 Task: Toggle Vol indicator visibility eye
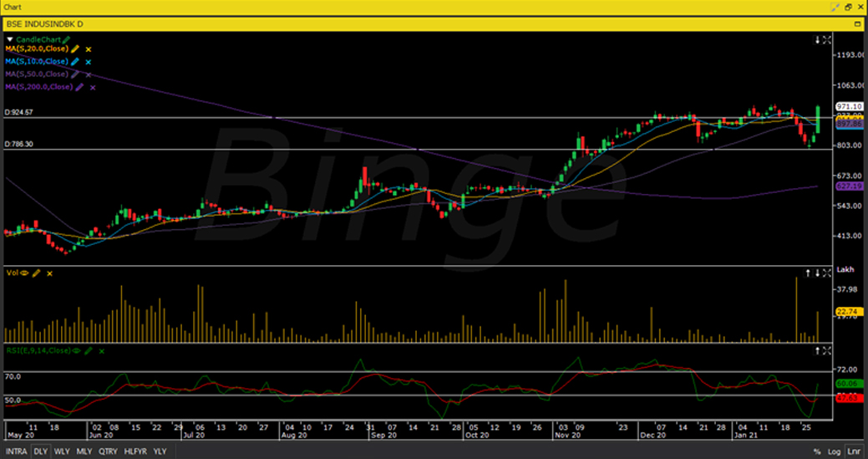coord(24,273)
